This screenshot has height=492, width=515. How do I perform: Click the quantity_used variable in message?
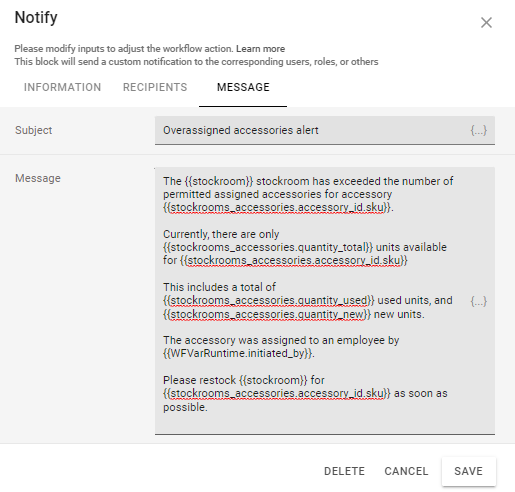(269, 300)
